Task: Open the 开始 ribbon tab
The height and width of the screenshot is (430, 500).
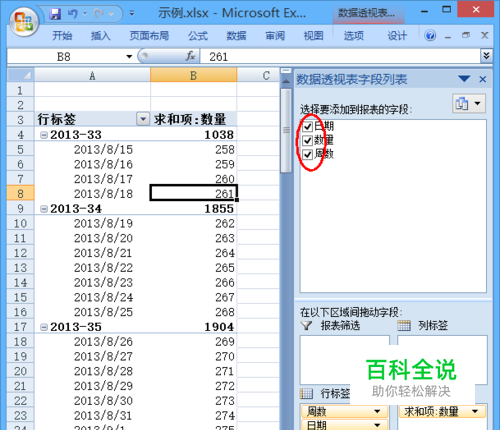Action: (62, 35)
